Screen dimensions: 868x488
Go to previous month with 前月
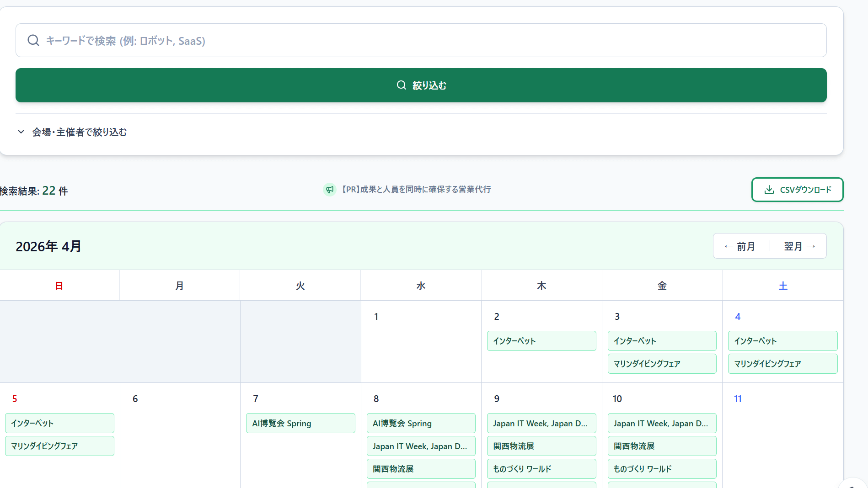740,246
